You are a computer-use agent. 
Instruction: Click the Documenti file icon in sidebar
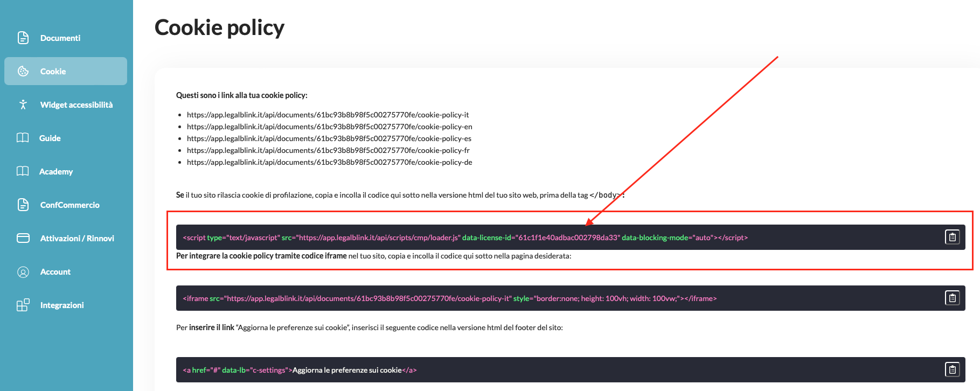(23, 38)
